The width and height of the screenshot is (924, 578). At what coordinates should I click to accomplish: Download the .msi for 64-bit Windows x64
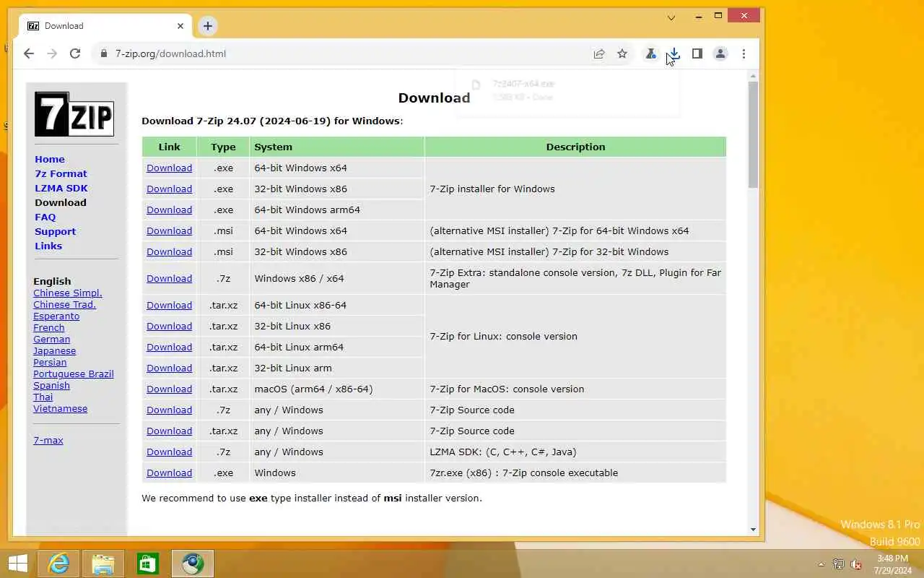pos(169,230)
